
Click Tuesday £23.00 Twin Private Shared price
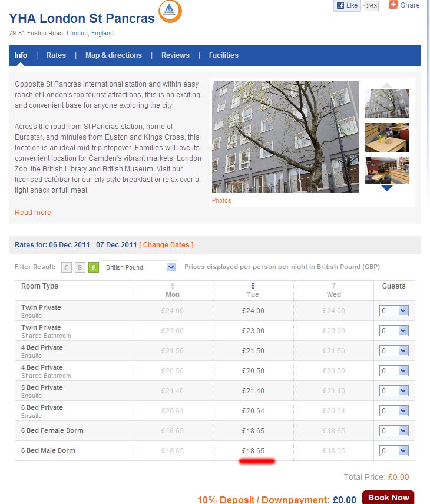tap(253, 331)
